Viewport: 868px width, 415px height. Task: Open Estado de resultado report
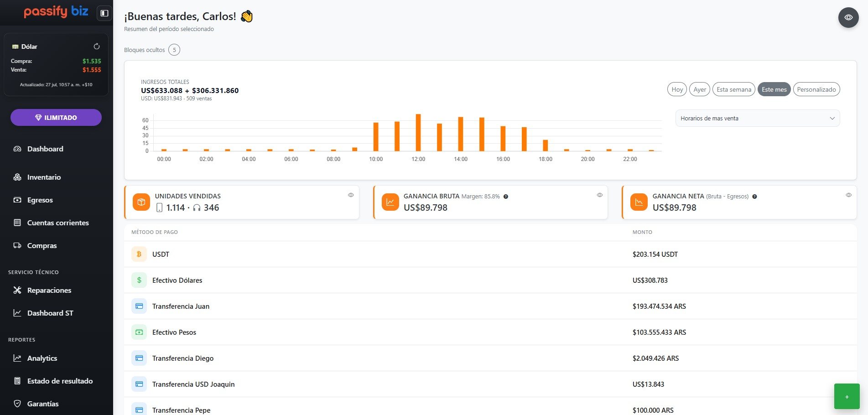click(60, 381)
